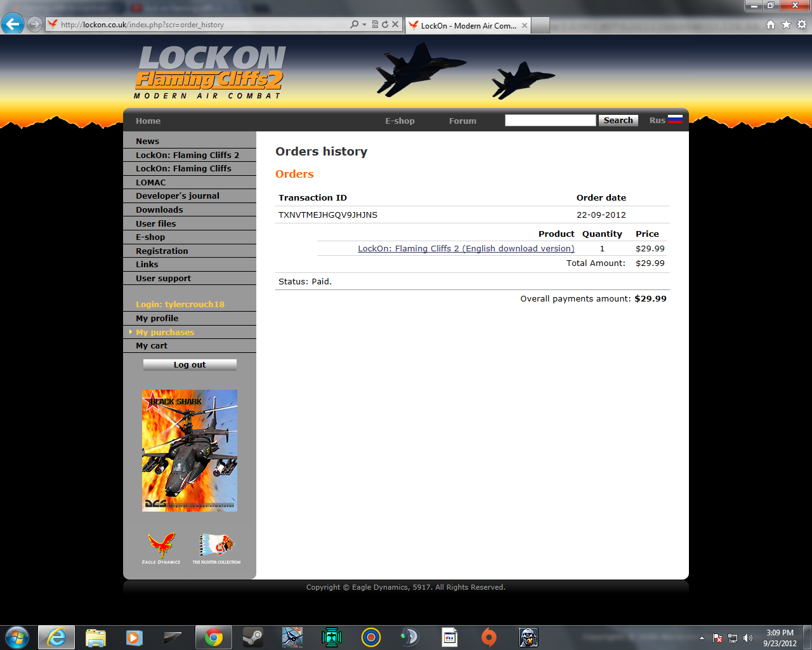Screen dimensions: 812x650
Task: Open Windows Explorer folder in taskbar
Action: 95,637
